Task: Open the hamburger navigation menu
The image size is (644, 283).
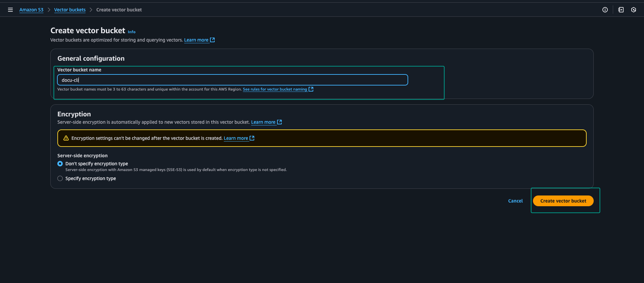Action: pos(10,10)
